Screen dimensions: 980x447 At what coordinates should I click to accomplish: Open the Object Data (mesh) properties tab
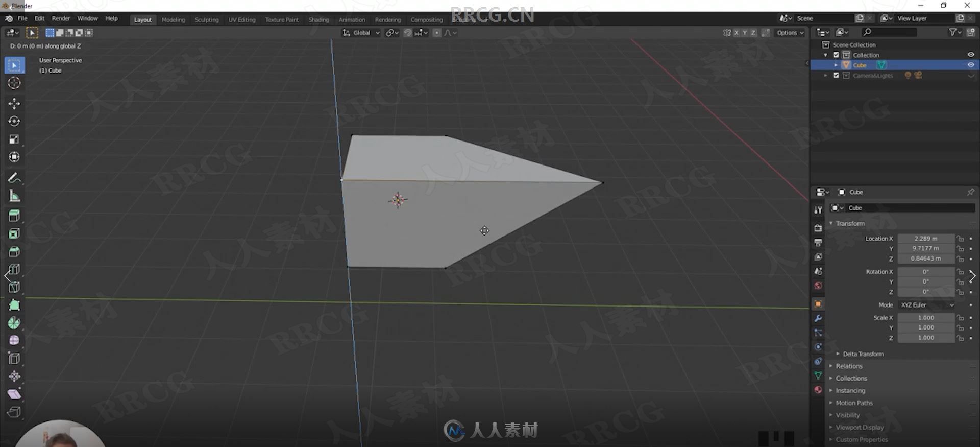[818, 375]
